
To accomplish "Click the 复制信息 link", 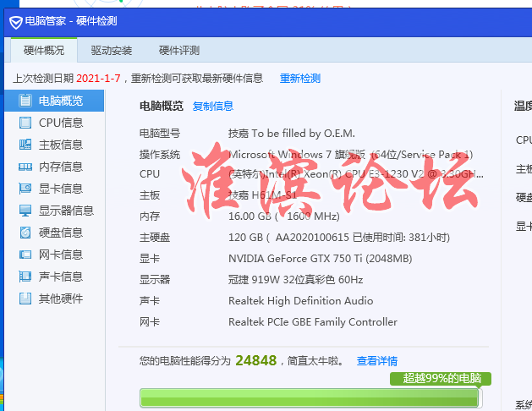I will (x=213, y=107).
